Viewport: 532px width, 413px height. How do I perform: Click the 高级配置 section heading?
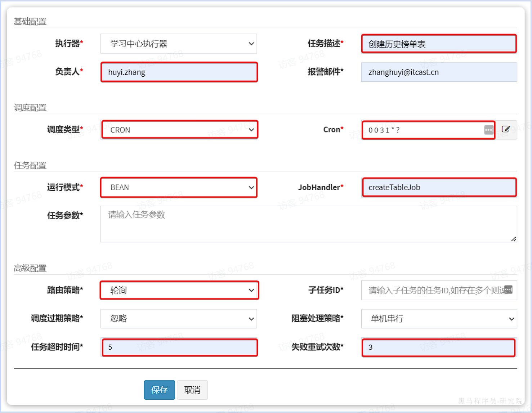coord(30,268)
